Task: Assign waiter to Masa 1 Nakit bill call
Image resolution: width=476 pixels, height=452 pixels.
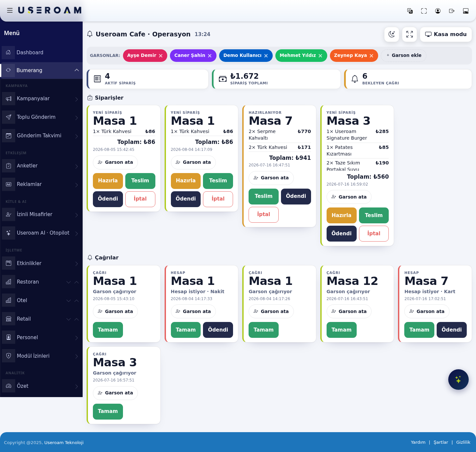Action: point(193,311)
